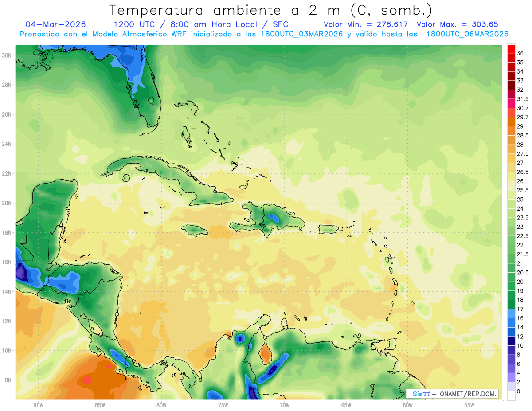Image resolution: width=532 pixels, height=411 pixels.
Task: Select the date text '04-Mar-2026'
Action: point(56,24)
